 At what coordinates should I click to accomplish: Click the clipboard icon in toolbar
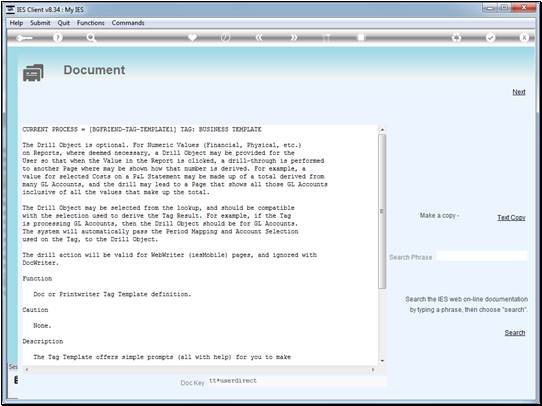coord(361,37)
